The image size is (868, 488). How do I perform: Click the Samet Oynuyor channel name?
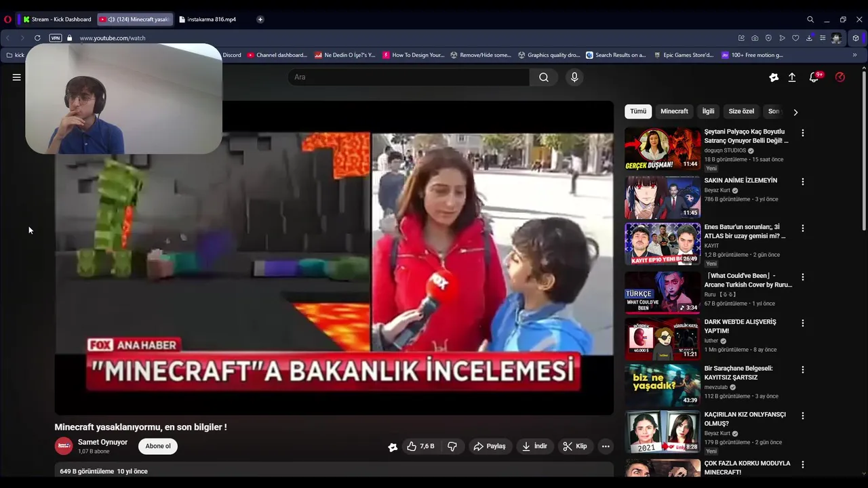point(102,442)
